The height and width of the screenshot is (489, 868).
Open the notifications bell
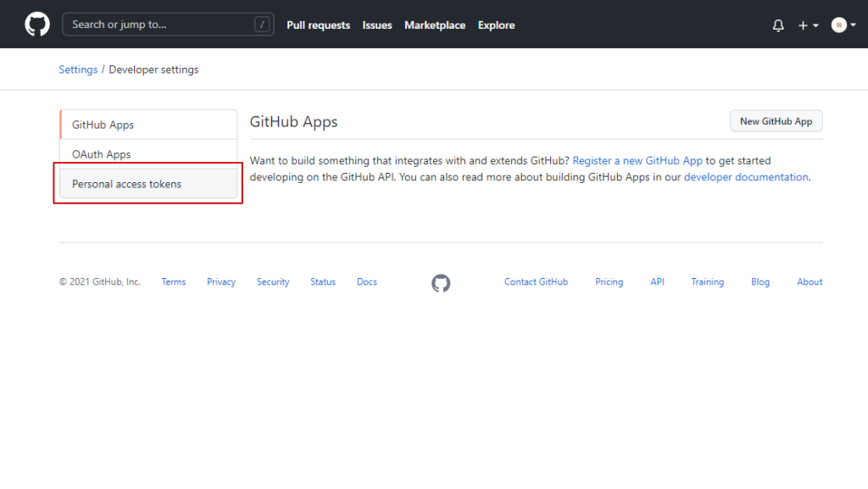click(778, 25)
